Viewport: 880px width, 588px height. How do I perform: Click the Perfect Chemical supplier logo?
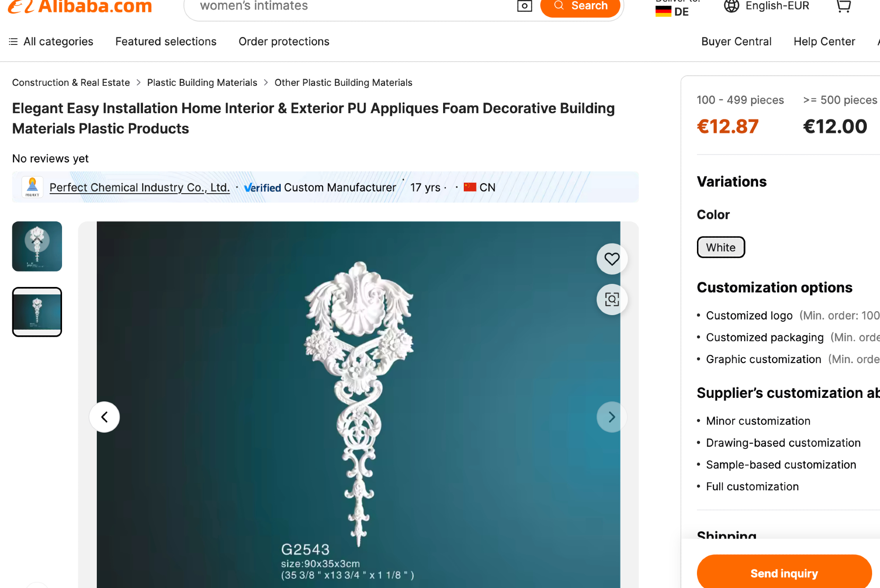(33, 187)
